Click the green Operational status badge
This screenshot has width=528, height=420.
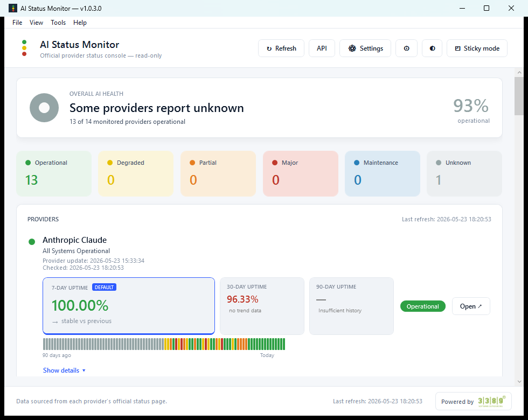coord(422,306)
